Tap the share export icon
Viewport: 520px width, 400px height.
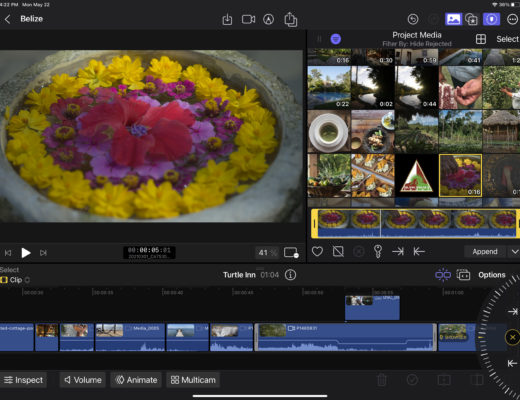[290, 19]
